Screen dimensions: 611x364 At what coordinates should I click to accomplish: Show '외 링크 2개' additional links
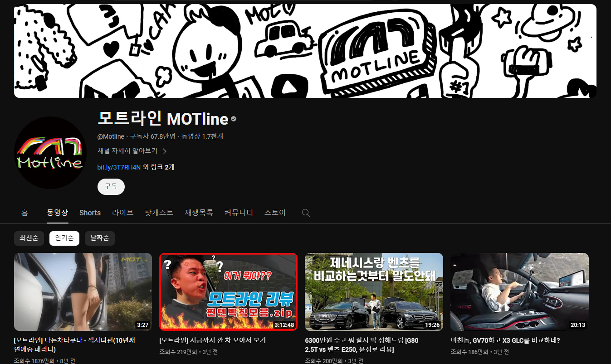[x=159, y=167]
